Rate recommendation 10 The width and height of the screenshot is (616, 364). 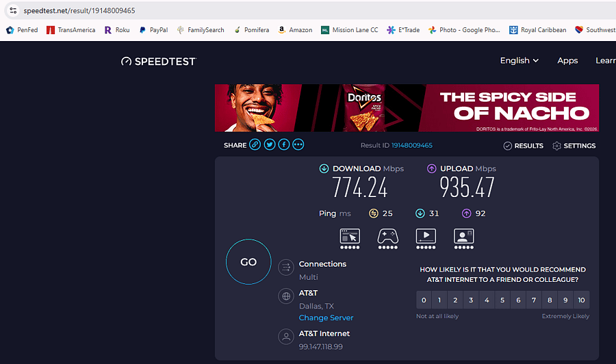(x=581, y=300)
